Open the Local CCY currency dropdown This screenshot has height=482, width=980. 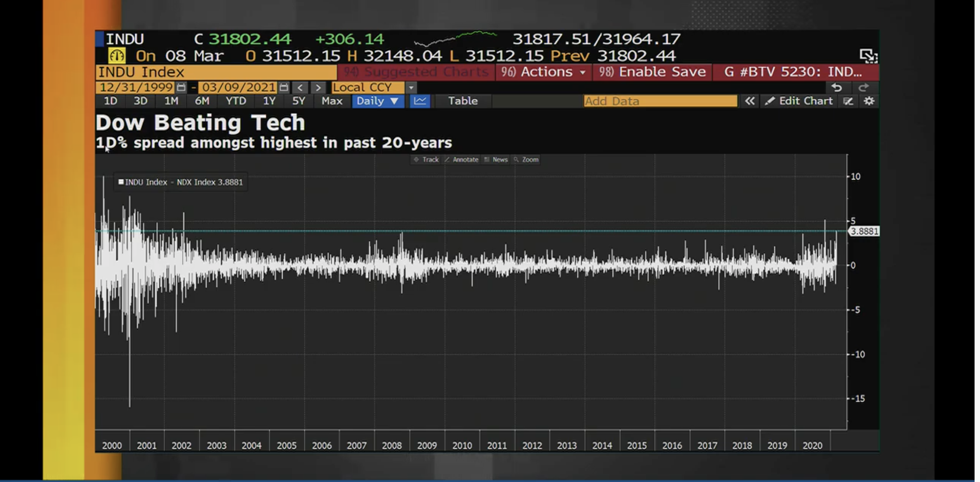tap(411, 87)
